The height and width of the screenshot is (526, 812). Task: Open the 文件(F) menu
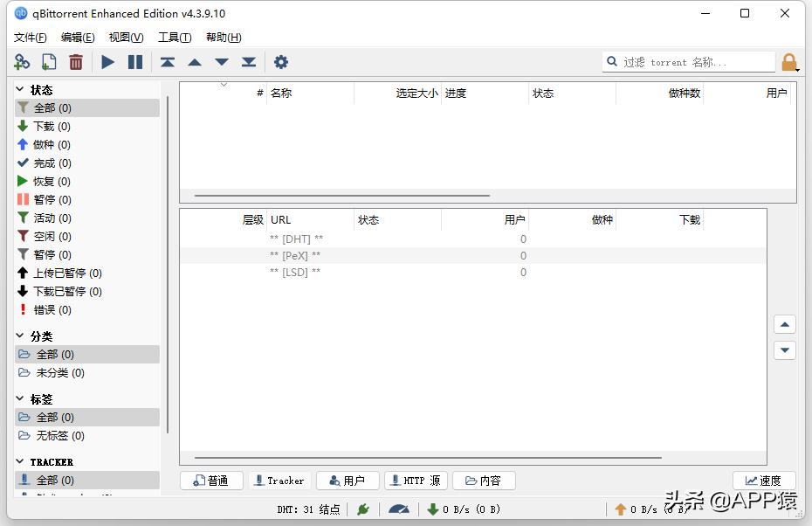click(x=30, y=38)
